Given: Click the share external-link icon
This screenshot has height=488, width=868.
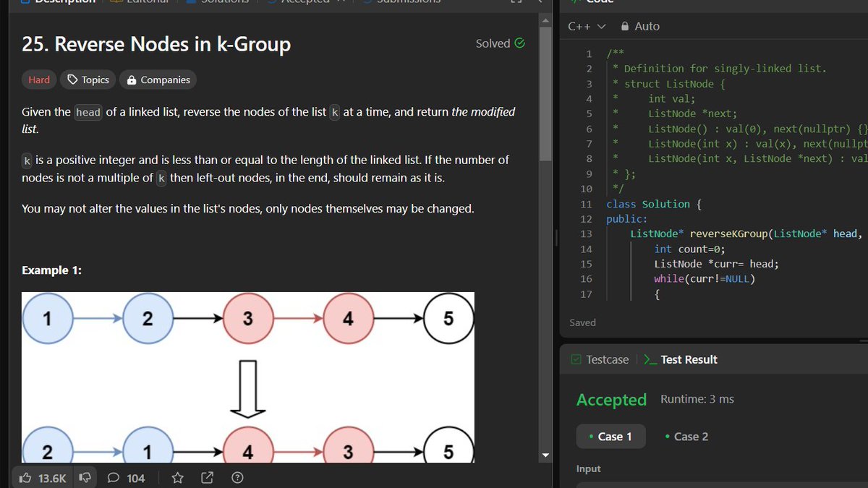Looking at the screenshot, I should [x=207, y=478].
